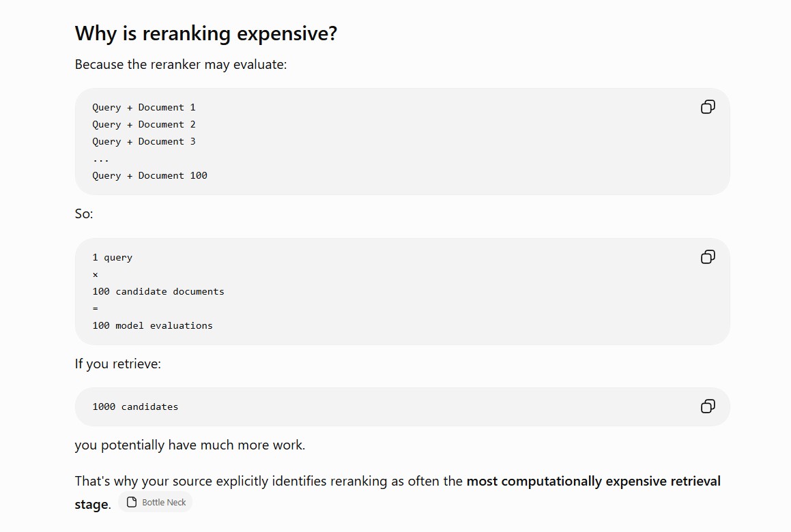Image resolution: width=791 pixels, height=532 pixels.
Task: Select the "Query + Document 100" code line
Action: click(150, 175)
